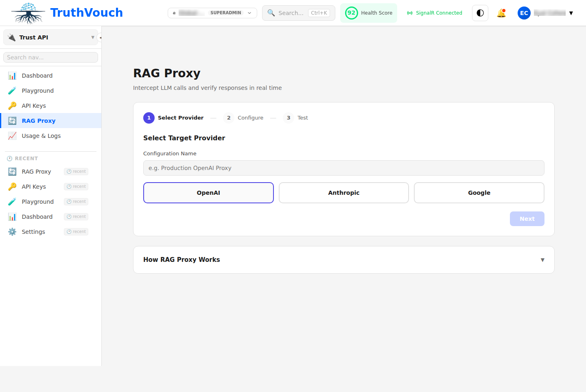Switch to the Configure step

243,118
